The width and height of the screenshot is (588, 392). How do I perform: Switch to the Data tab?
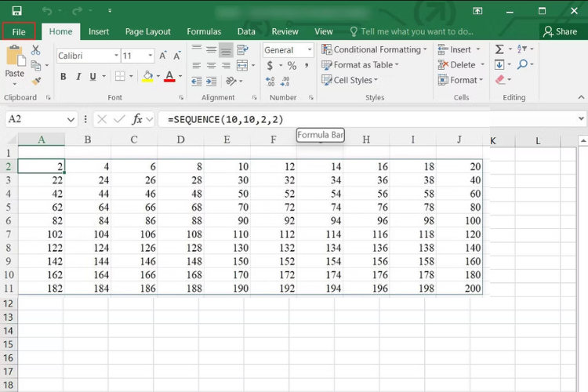click(x=246, y=31)
